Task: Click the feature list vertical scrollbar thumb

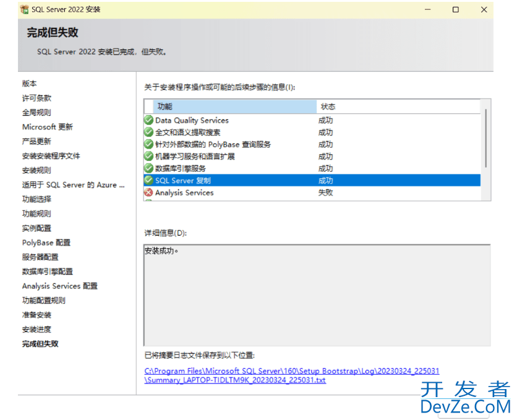Action: [x=485, y=139]
